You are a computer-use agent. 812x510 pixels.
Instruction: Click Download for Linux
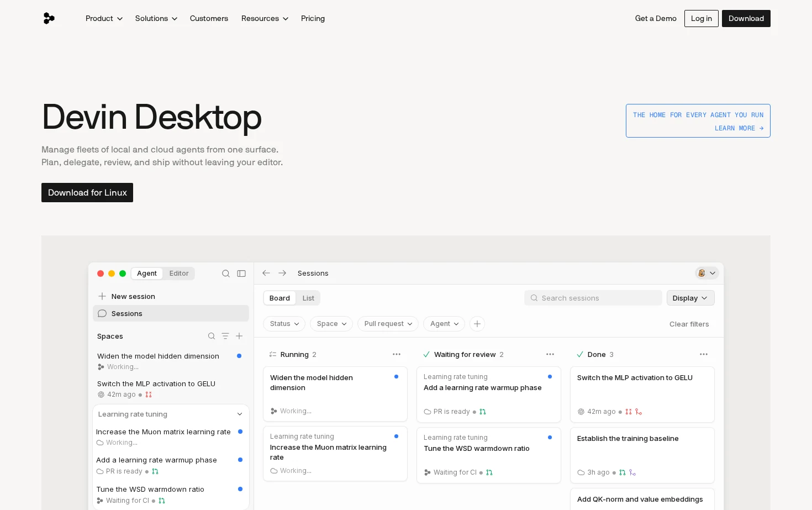point(87,192)
